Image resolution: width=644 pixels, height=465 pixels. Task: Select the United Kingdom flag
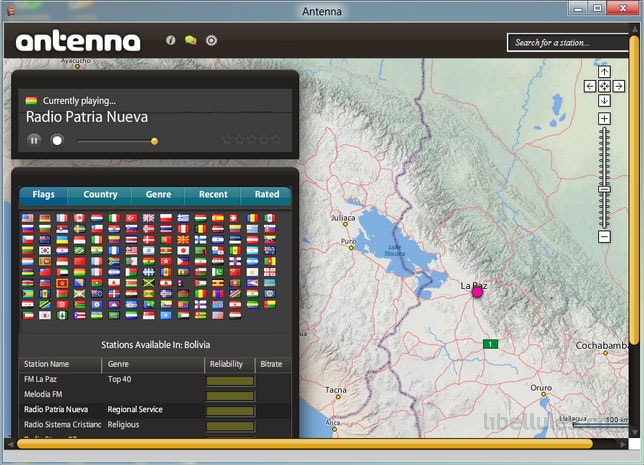click(x=149, y=218)
